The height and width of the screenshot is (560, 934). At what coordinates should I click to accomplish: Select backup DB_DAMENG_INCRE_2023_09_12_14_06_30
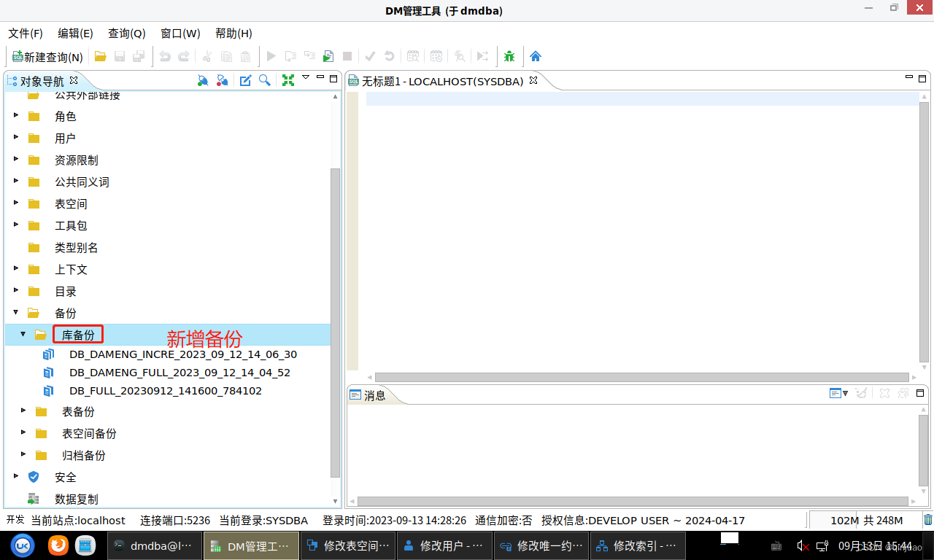coord(183,354)
